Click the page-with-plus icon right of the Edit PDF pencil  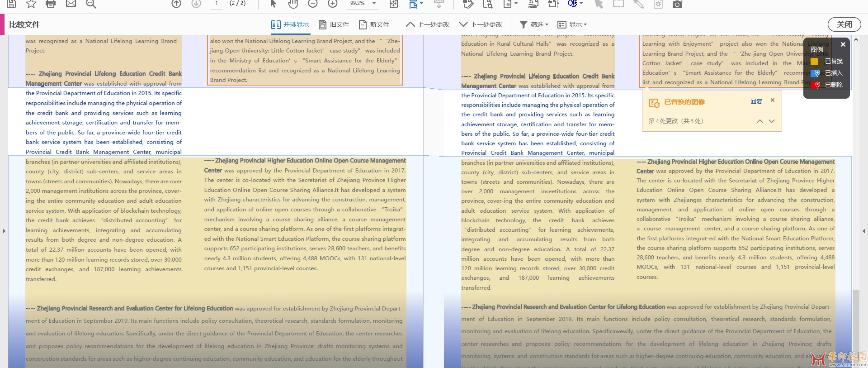[488, 4]
